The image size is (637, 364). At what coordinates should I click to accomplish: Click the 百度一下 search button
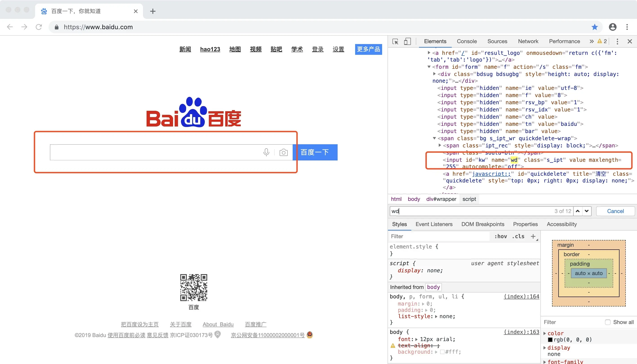[x=315, y=152]
